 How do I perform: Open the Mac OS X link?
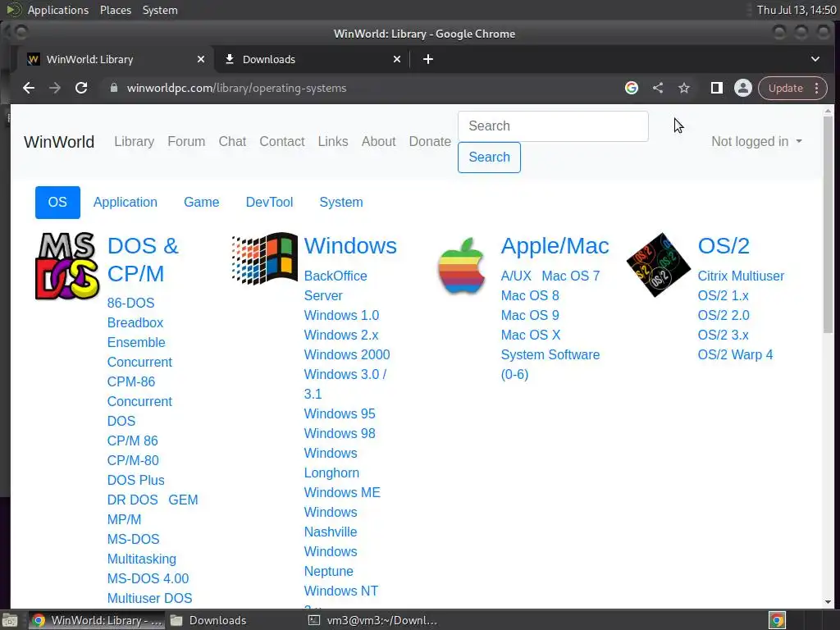tap(531, 336)
